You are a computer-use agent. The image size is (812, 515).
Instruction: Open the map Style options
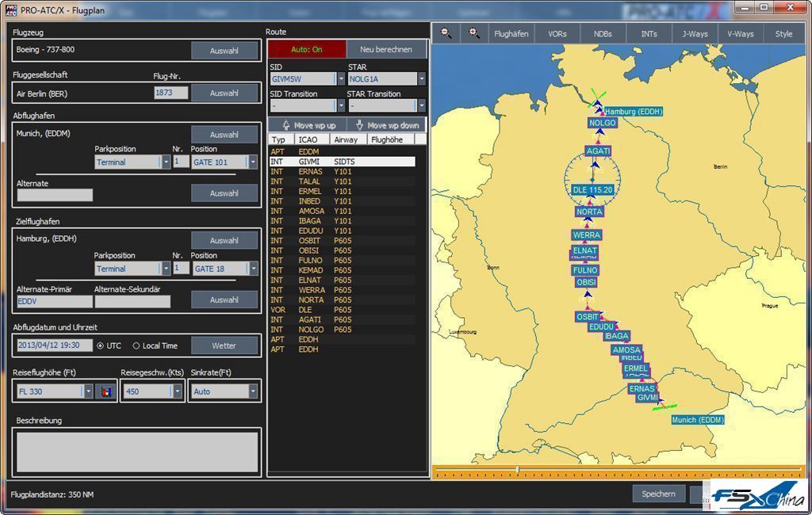pos(783,34)
